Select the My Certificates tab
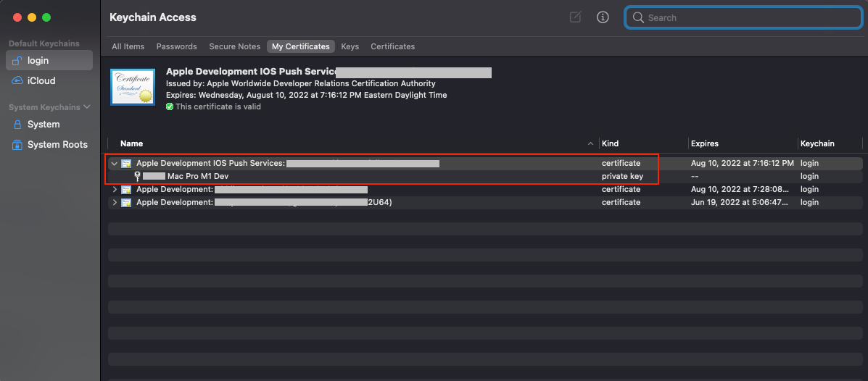Viewport: 868px width, 381px height. [x=301, y=46]
